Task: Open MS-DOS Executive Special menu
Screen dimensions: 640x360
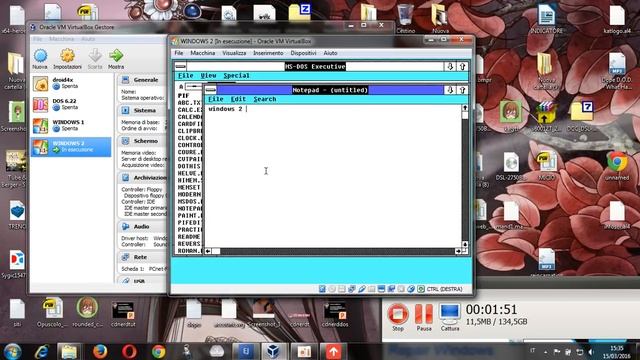Action: pyautogui.click(x=236, y=76)
